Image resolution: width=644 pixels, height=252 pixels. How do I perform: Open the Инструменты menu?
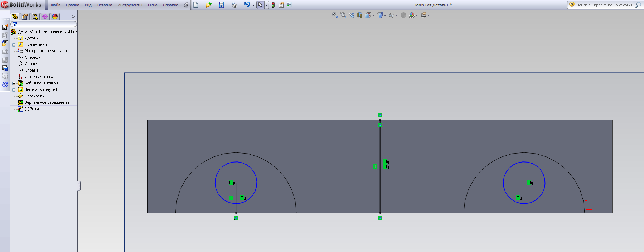130,5
